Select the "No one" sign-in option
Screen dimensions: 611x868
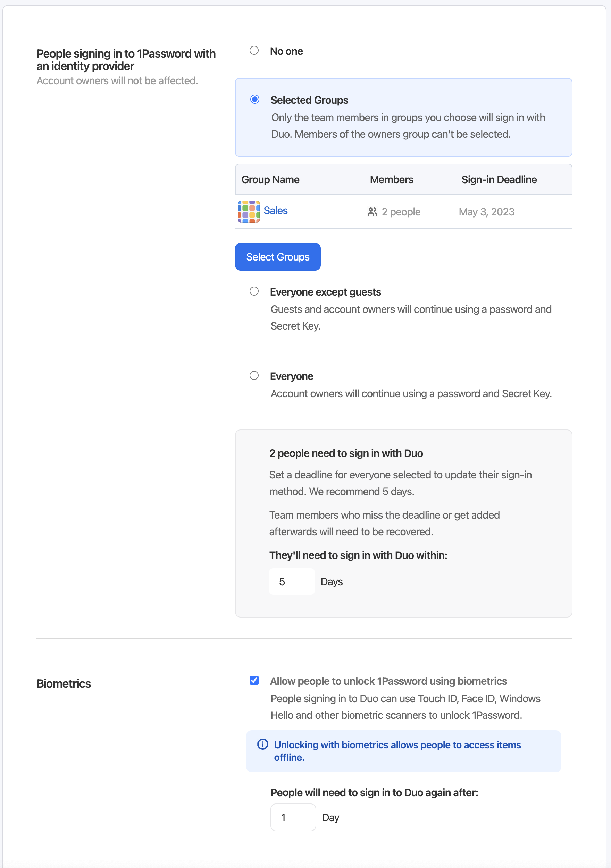254,50
